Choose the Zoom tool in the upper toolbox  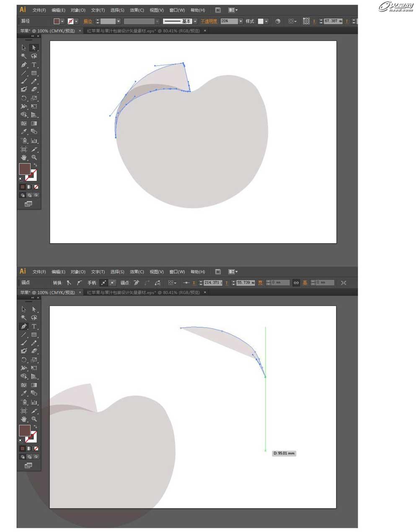pos(34,157)
